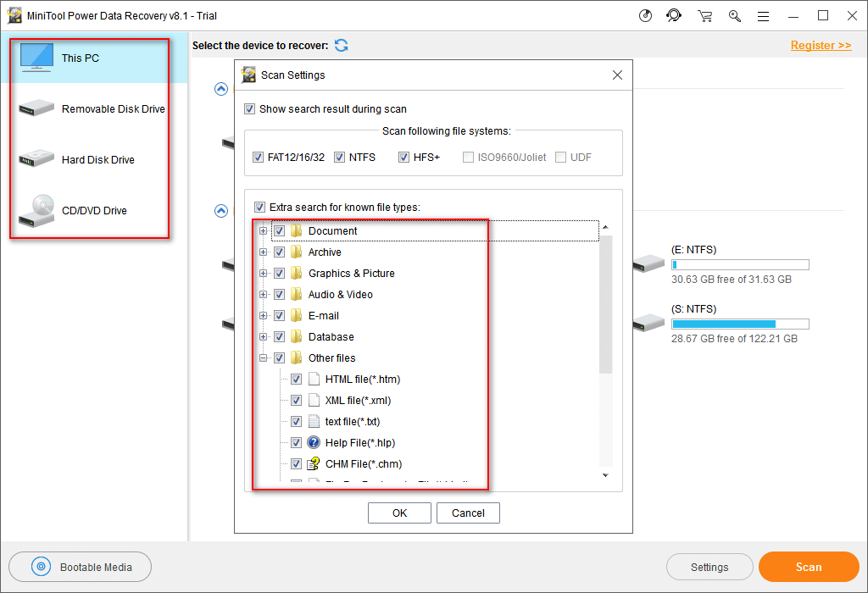The width and height of the screenshot is (868, 593).
Task: Expand the Document file type node
Action: coord(264,230)
